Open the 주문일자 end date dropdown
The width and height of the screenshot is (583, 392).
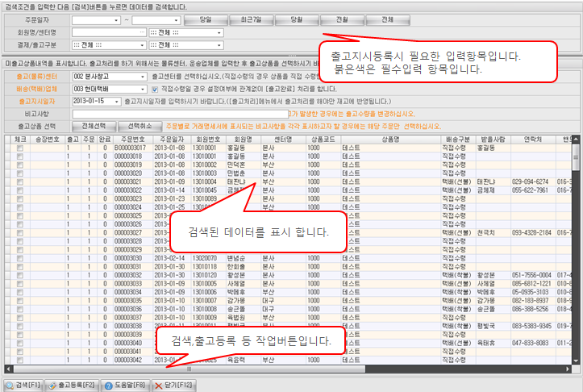click(177, 20)
